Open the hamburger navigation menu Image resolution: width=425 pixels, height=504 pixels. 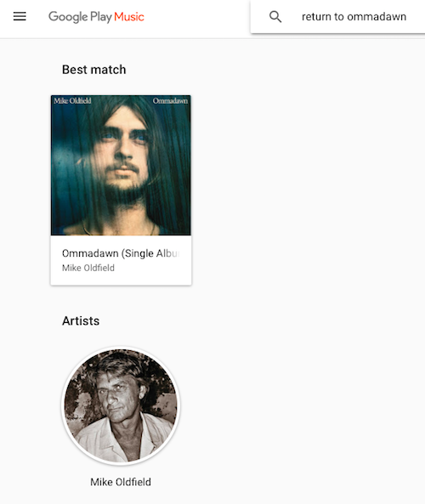(20, 16)
